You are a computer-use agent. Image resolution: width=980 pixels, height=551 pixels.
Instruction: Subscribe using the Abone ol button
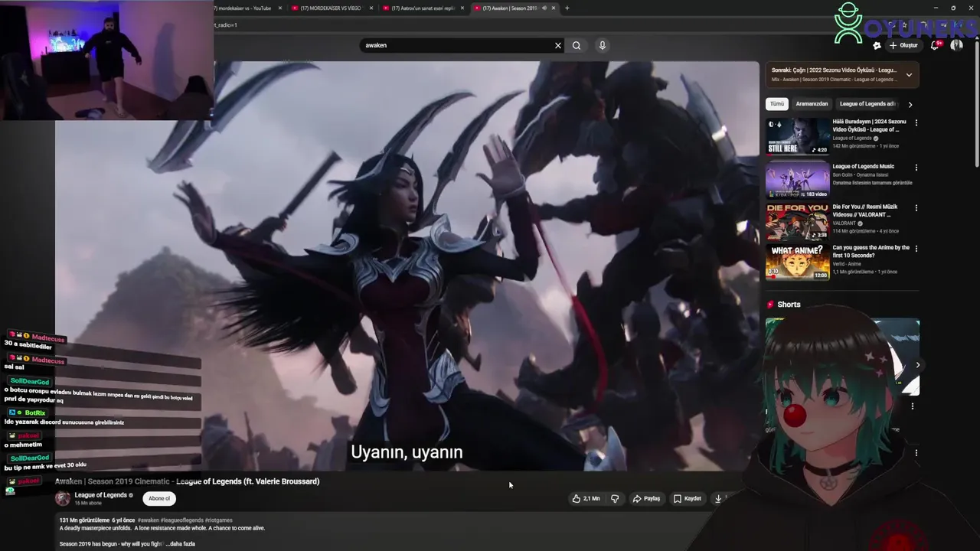159,498
